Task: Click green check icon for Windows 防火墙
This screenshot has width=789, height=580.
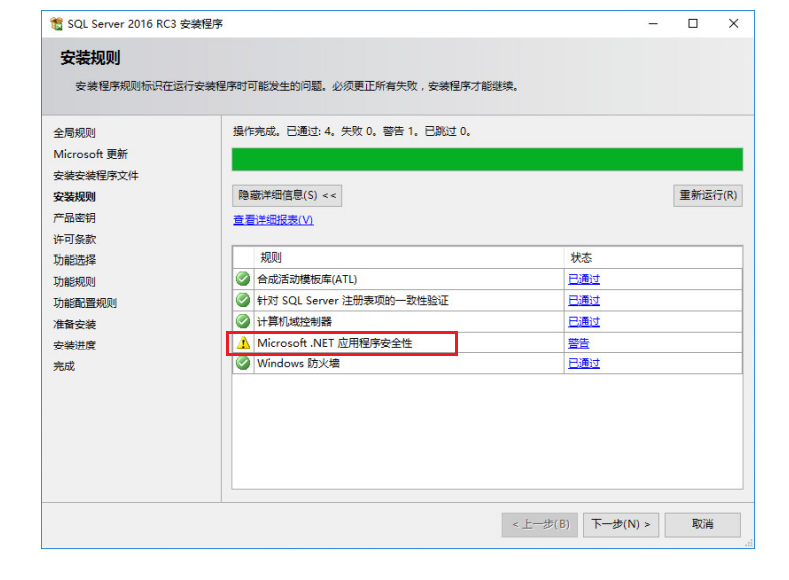Action: click(x=243, y=363)
